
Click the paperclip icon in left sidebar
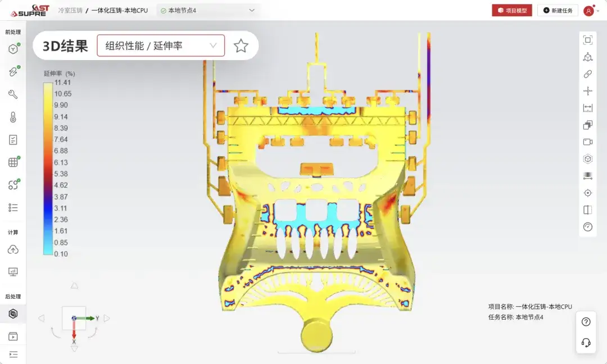click(13, 71)
